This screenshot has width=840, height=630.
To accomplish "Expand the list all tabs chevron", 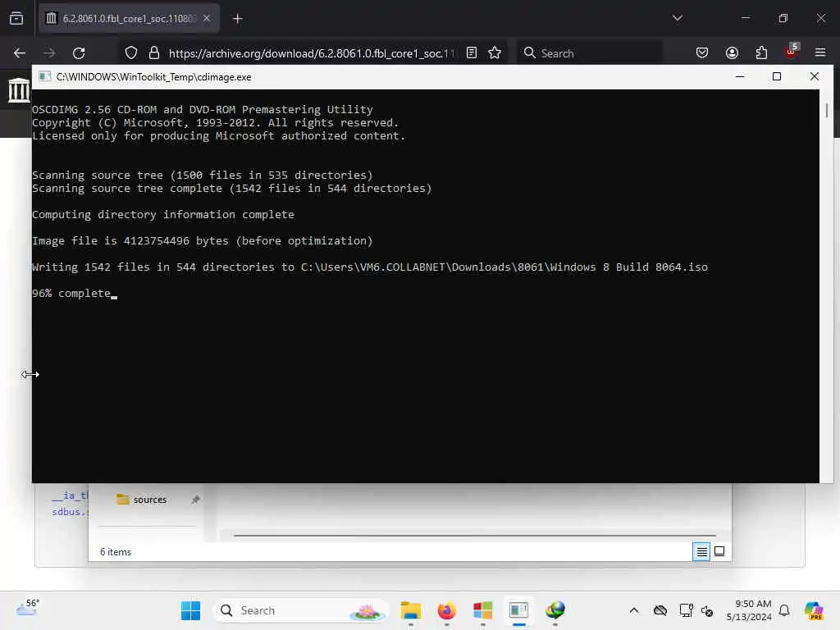I will (677, 18).
